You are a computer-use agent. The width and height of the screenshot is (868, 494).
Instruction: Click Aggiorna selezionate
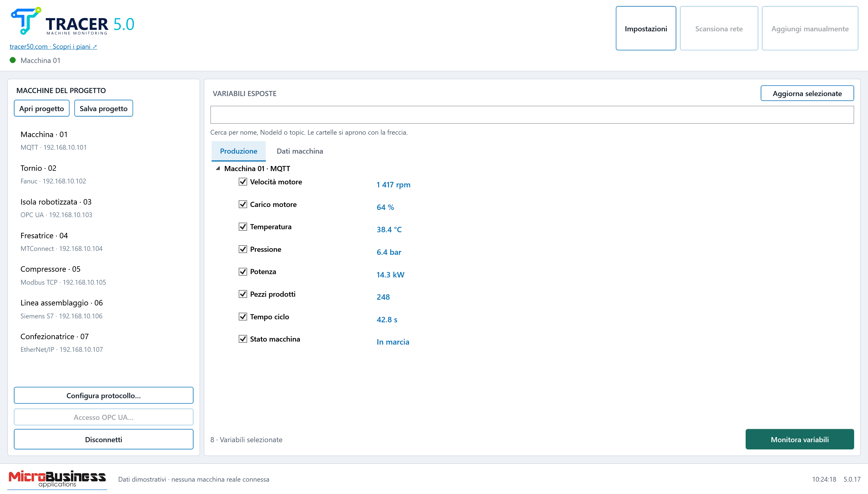pos(807,93)
